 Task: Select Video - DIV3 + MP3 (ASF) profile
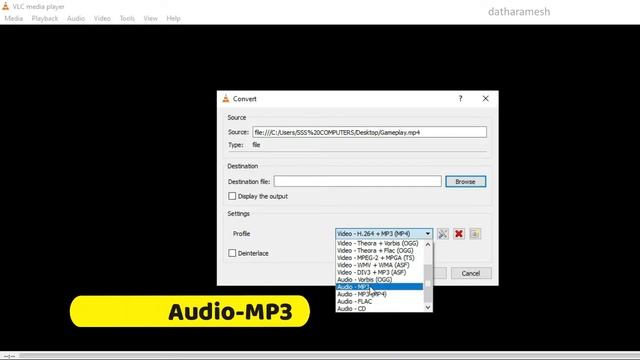point(380,272)
